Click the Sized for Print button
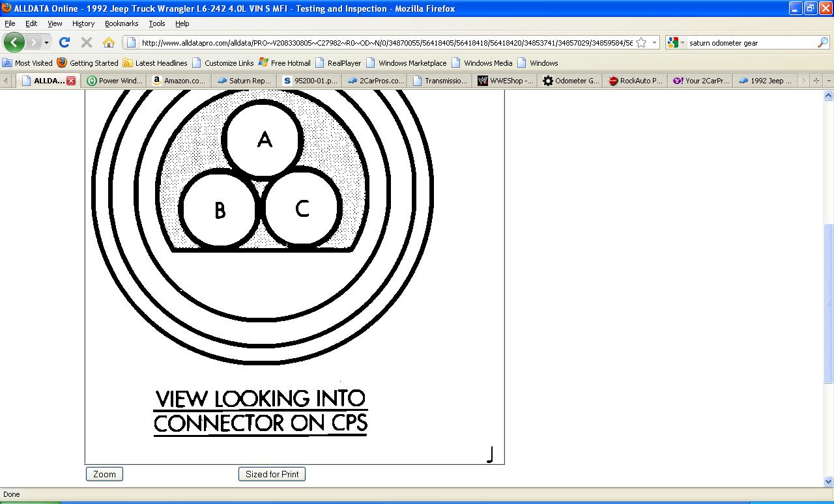This screenshot has width=834, height=504. (x=272, y=474)
